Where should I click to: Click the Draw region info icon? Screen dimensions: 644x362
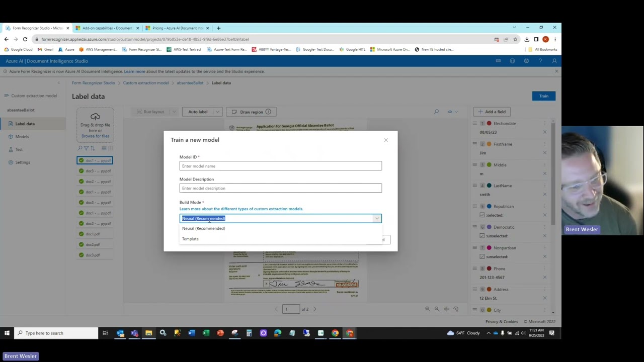click(268, 112)
